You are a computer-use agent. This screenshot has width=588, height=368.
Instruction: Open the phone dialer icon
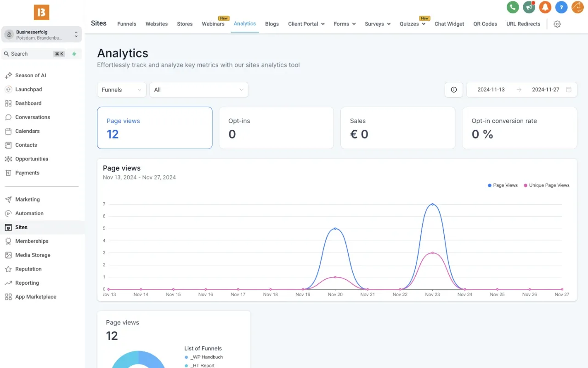pyautogui.click(x=513, y=7)
